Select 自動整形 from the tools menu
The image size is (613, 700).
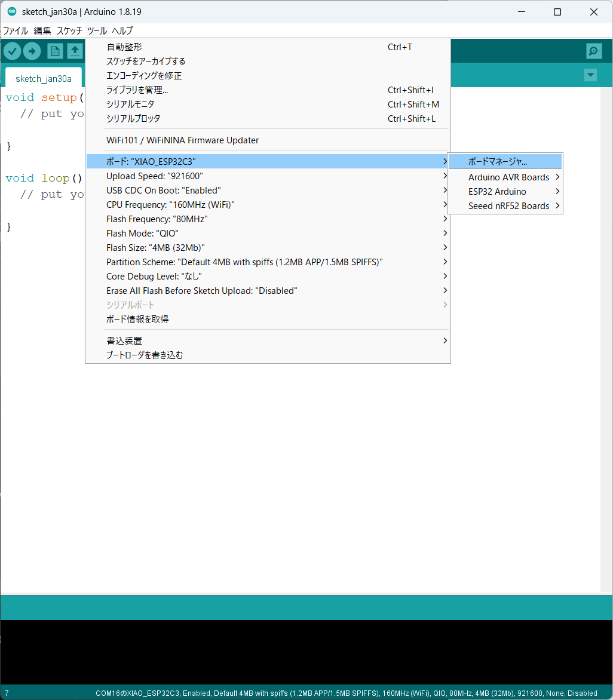pyautogui.click(x=124, y=47)
